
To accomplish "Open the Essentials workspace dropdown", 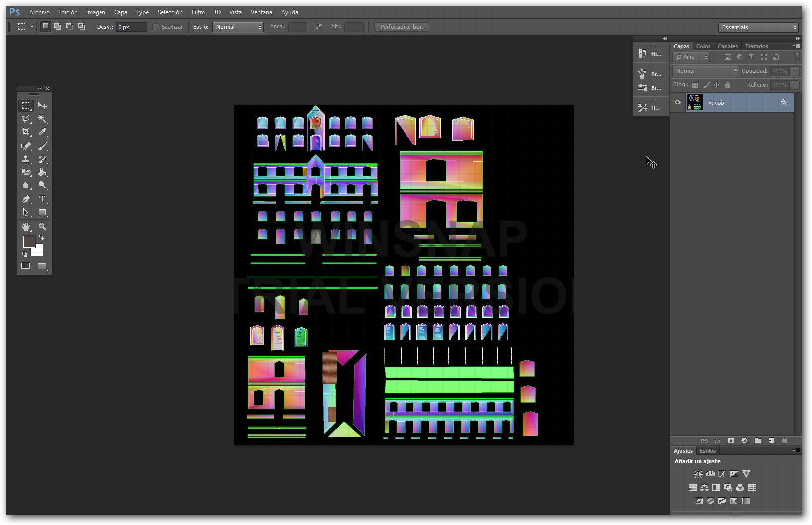I will click(x=759, y=27).
